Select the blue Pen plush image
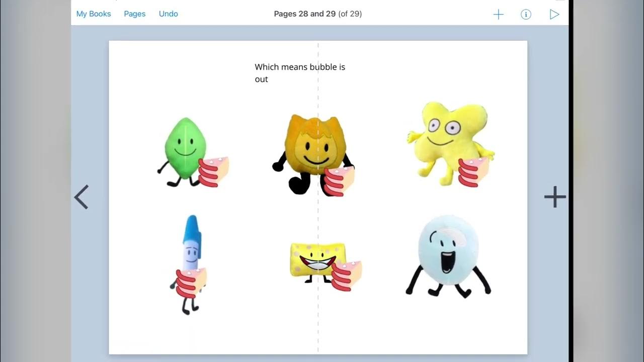 click(189, 264)
